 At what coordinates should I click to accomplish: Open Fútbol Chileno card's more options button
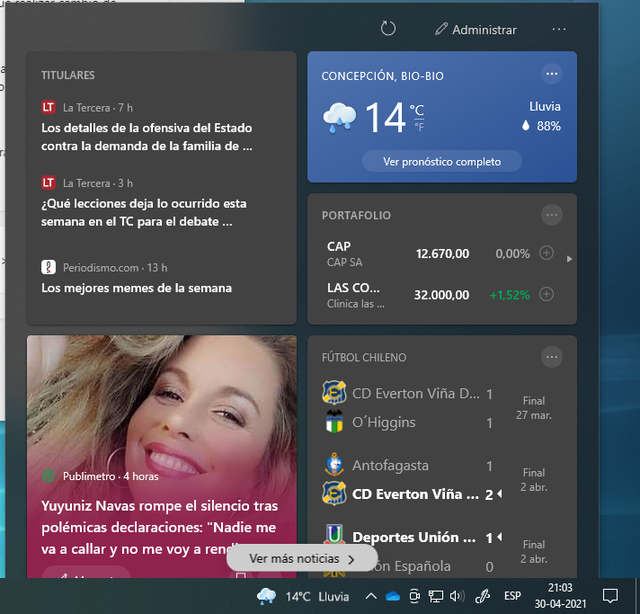[x=552, y=357]
